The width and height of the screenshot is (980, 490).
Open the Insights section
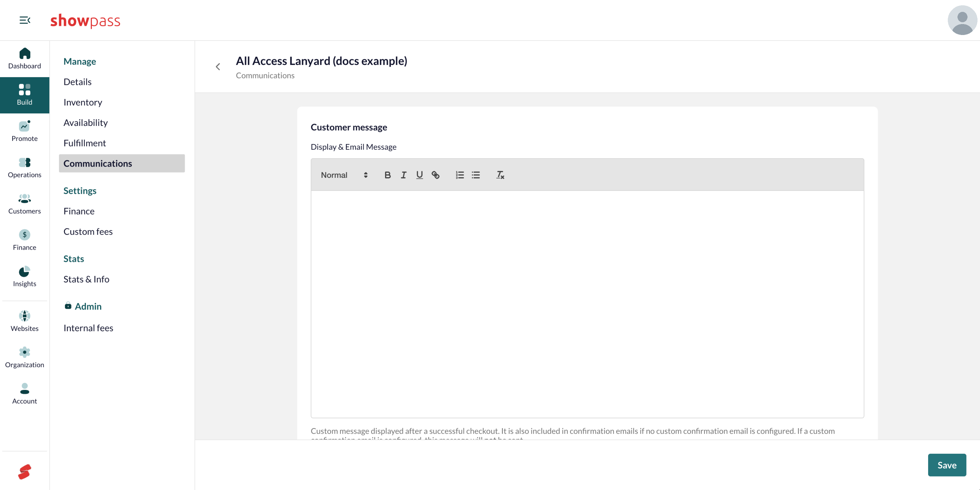coord(24,277)
